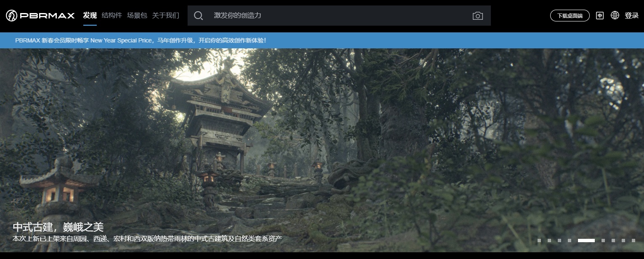Screen dimensions: 644x259
Task: Open the 结构件 navigation tab
Action: click(112, 16)
